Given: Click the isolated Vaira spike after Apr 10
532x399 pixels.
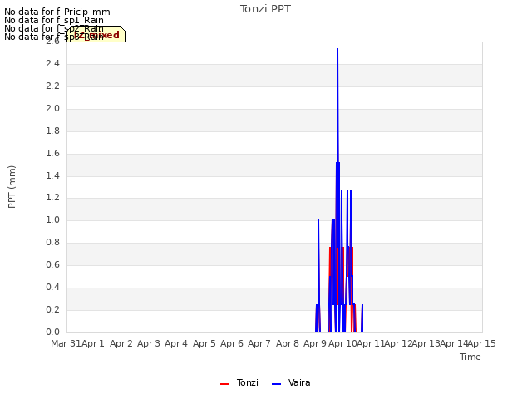Looking at the screenshot, I should coord(362,318).
